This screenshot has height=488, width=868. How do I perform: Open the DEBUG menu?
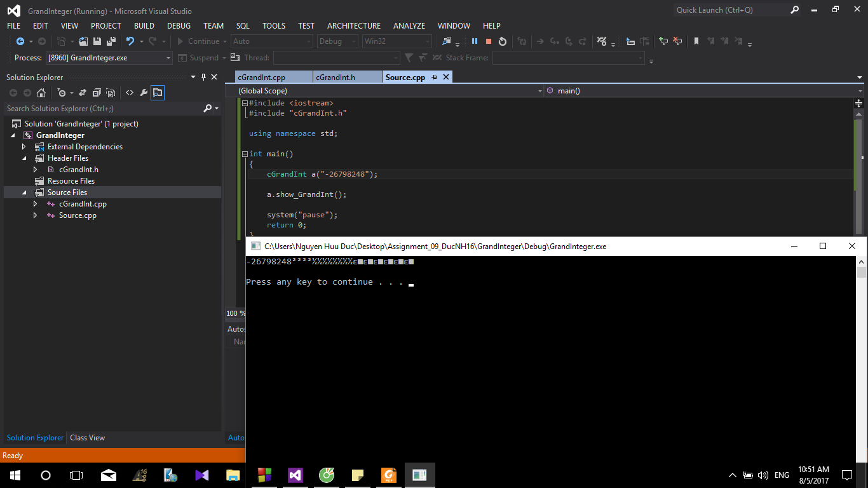point(179,25)
